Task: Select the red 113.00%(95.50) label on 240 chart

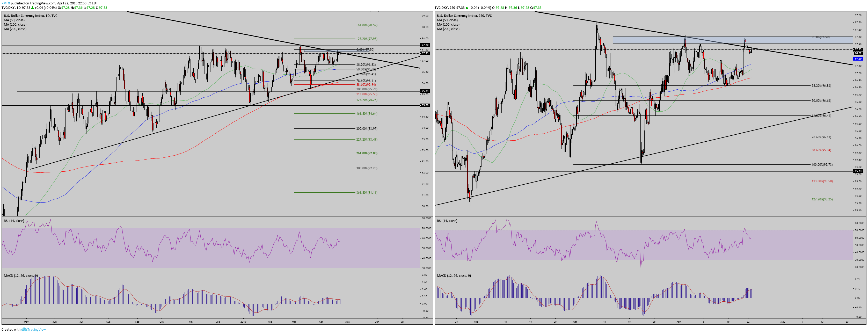Action: pyautogui.click(x=822, y=181)
